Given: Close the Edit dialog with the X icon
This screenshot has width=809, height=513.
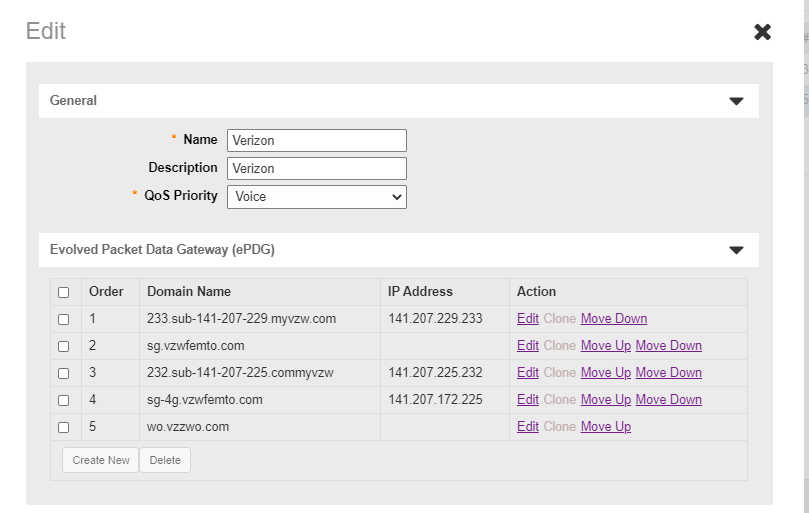Looking at the screenshot, I should [x=762, y=32].
